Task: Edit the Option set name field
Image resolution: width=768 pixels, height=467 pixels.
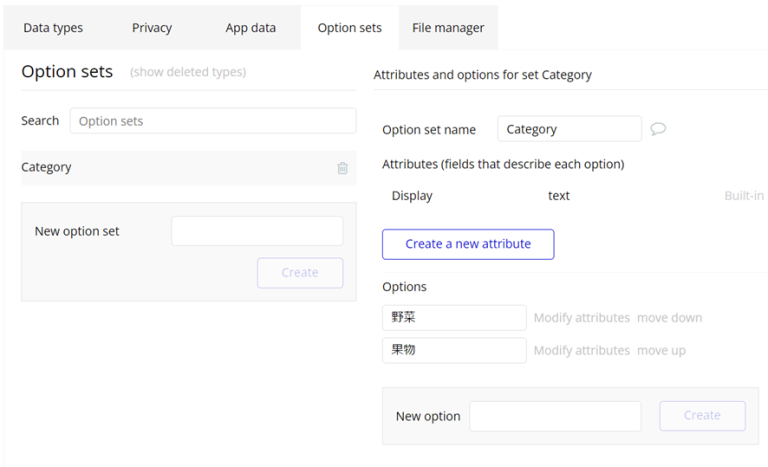Action: (x=569, y=129)
